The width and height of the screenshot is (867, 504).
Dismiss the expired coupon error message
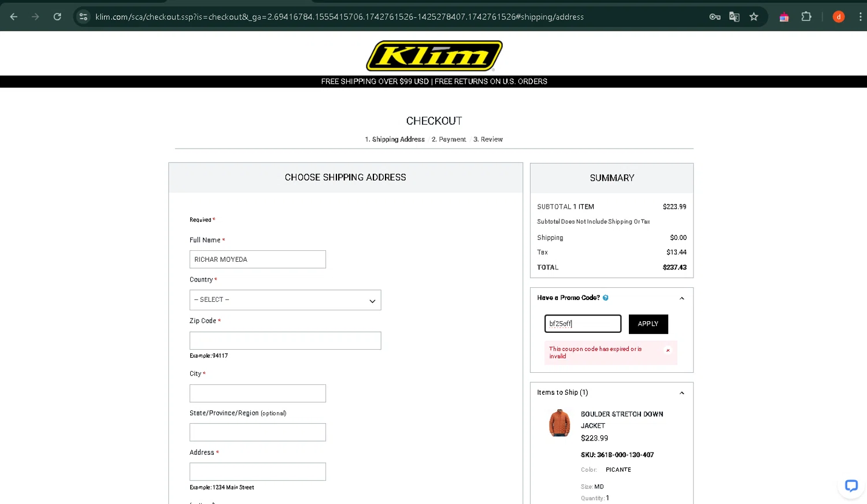tap(668, 350)
